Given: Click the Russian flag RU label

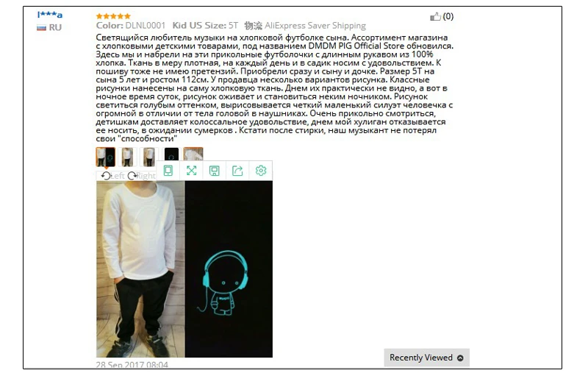Looking at the screenshot, I should (49, 27).
